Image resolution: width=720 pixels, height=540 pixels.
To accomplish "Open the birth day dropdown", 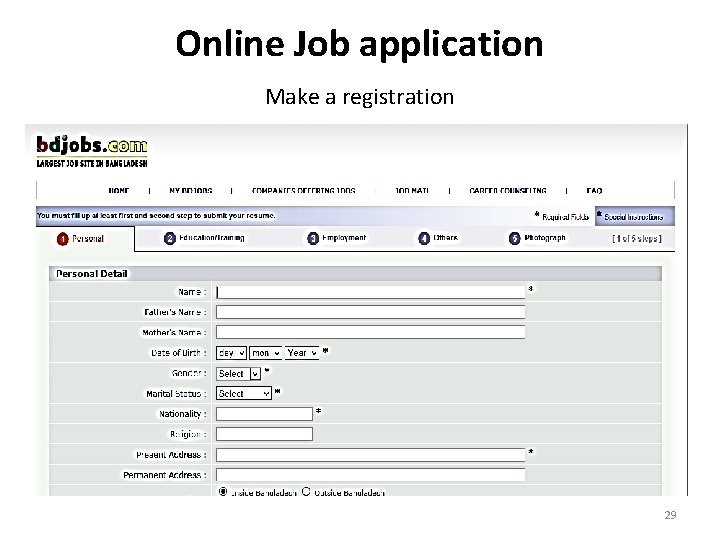I will click(231, 353).
